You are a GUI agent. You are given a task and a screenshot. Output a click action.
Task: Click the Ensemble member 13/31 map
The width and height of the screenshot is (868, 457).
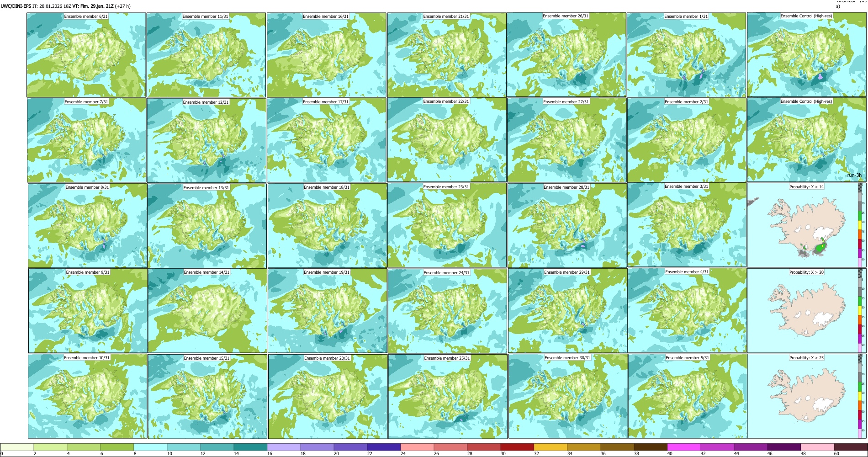point(207,226)
